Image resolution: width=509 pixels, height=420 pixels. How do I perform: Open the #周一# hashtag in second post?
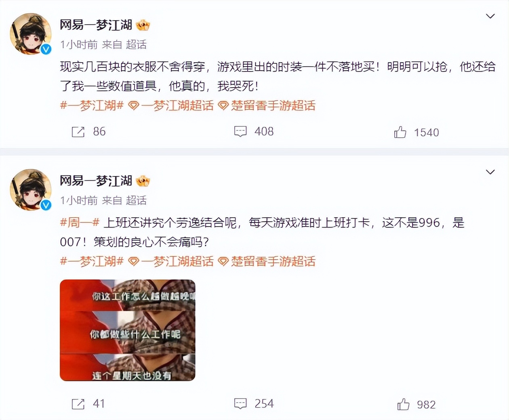(x=80, y=223)
